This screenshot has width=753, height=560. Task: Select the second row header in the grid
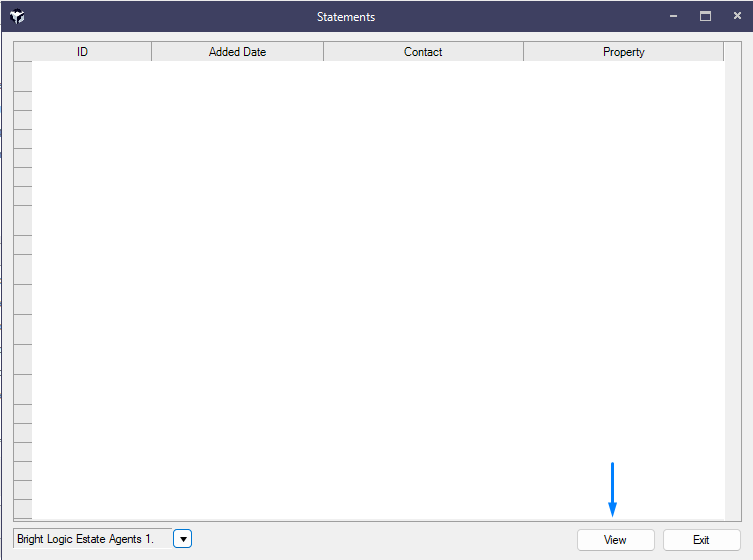click(x=22, y=101)
